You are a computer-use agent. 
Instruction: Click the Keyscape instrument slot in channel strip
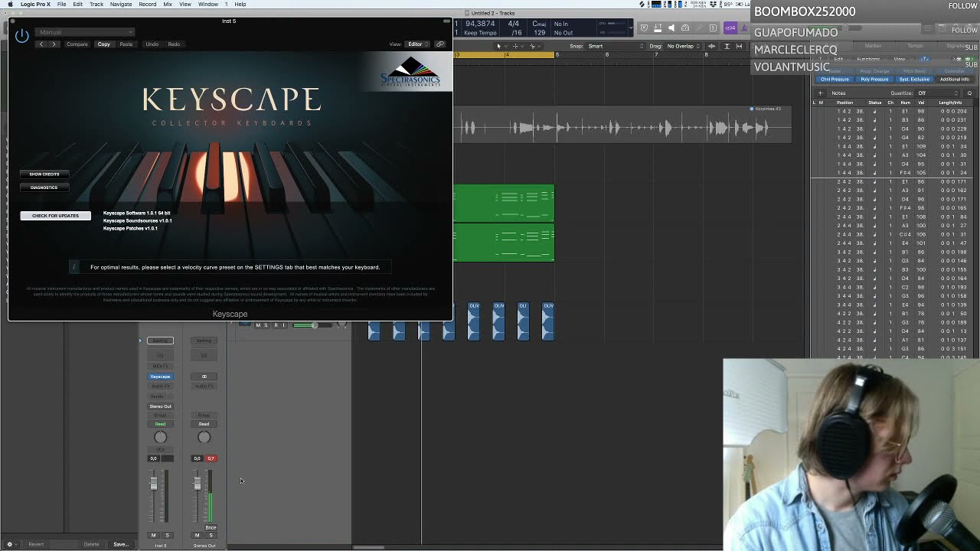(x=160, y=377)
